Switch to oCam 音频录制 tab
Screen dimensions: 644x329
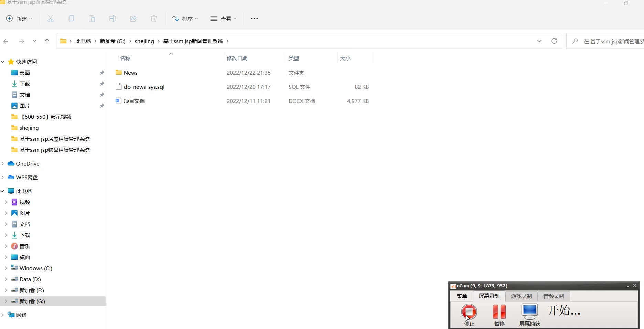pyautogui.click(x=554, y=296)
